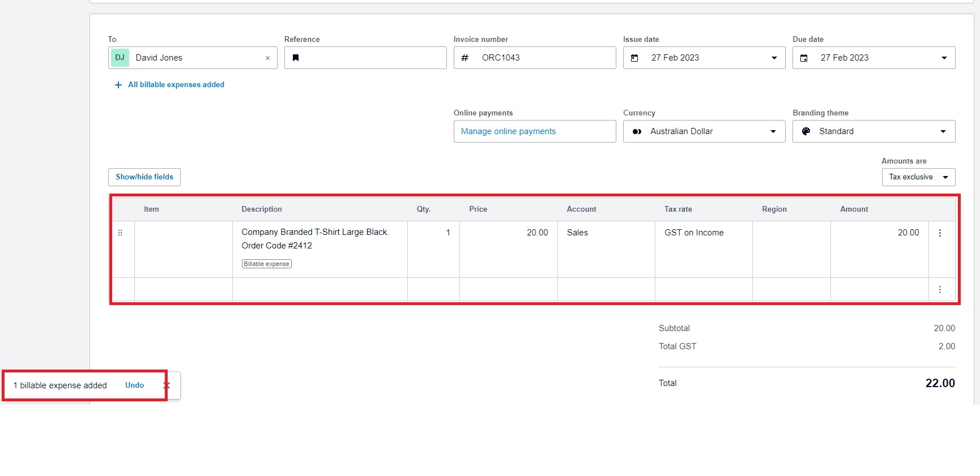
Task: Click the Due date calendar icon
Action: click(x=804, y=58)
